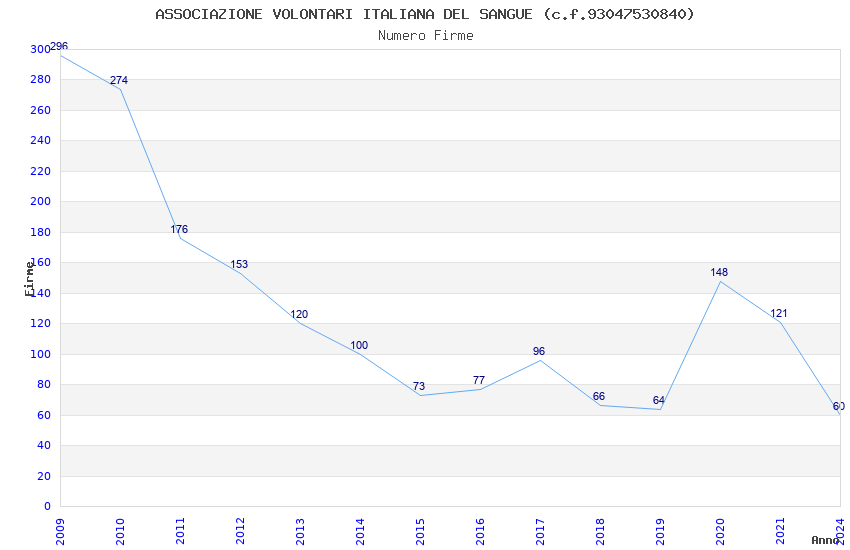Select the data label 66

click(x=599, y=397)
